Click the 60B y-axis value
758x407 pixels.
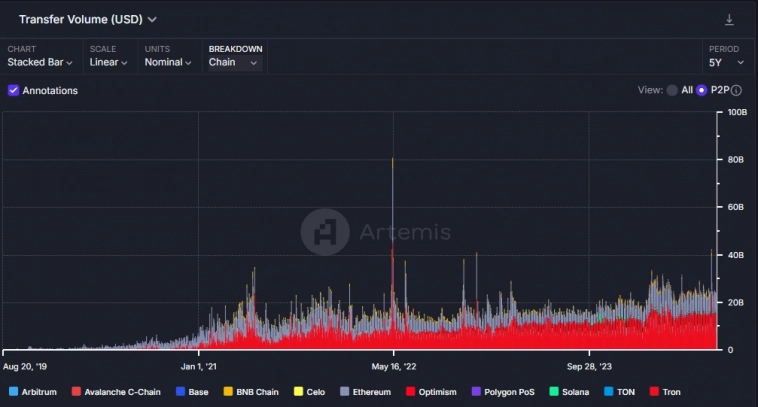click(x=735, y=207)
